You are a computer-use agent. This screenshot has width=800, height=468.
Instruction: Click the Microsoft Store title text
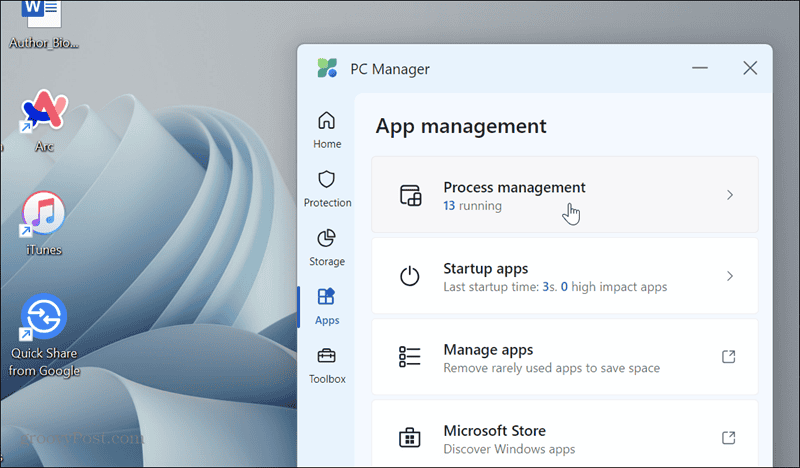point(494,431)
